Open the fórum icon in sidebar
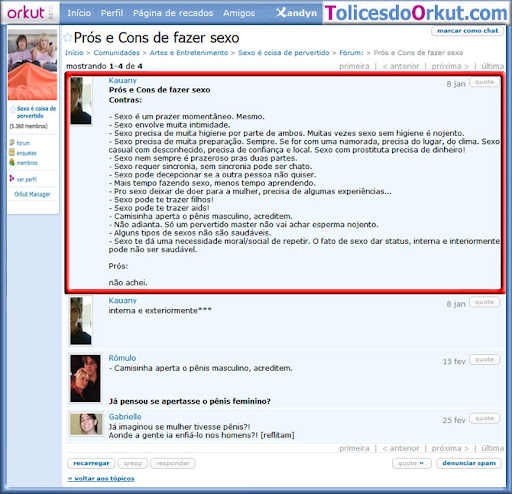 point(12,142)
